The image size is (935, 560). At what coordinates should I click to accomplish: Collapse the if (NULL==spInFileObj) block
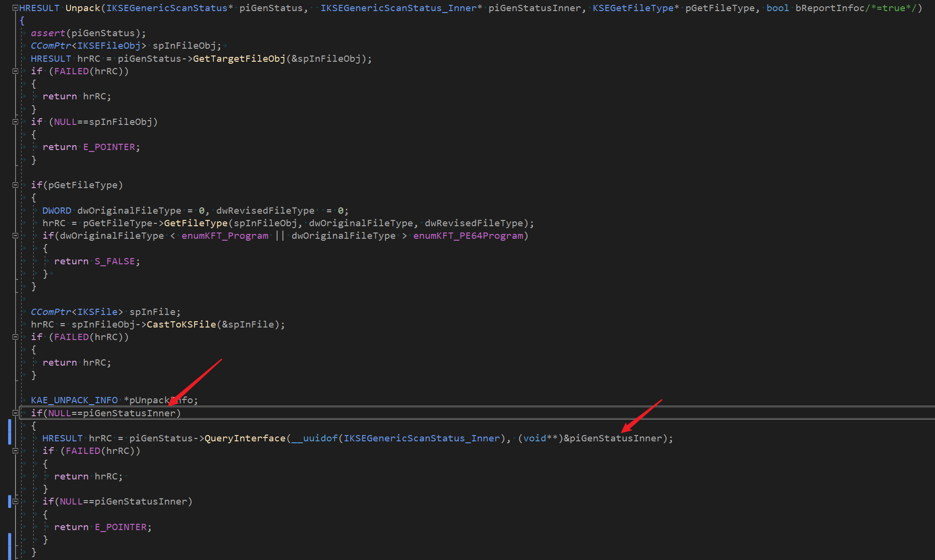15,122
